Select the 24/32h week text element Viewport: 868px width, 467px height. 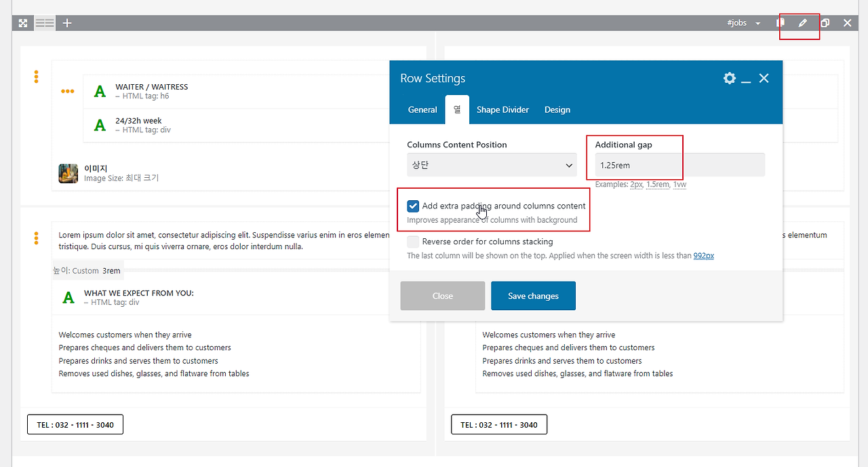[138, 121]
